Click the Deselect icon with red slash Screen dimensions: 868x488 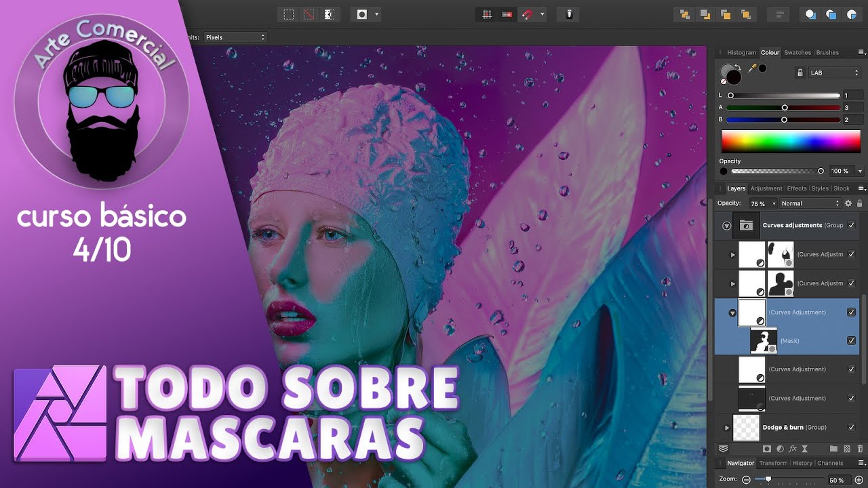309,14
